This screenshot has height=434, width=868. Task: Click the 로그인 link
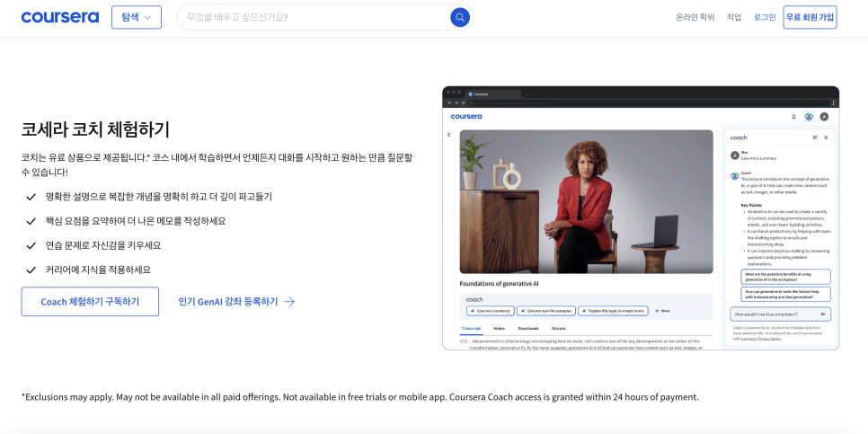point(765,17)
